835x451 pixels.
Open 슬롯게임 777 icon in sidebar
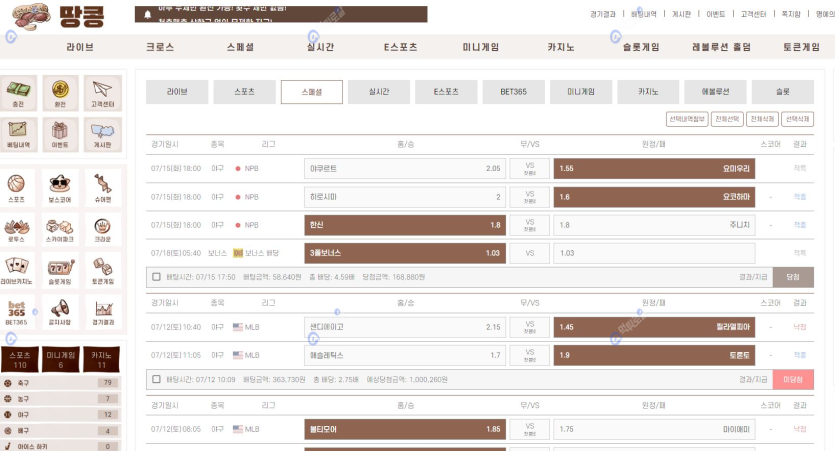[59, 268]
